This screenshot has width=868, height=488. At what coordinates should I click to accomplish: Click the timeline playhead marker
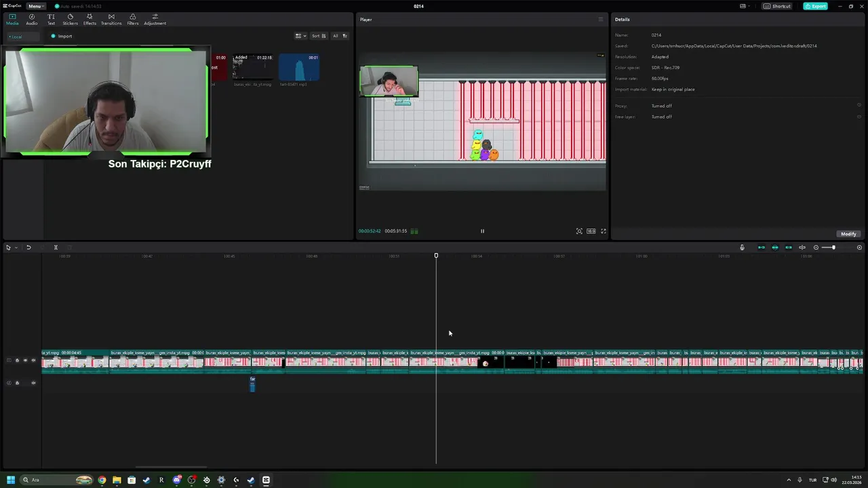tap(436, 256)
